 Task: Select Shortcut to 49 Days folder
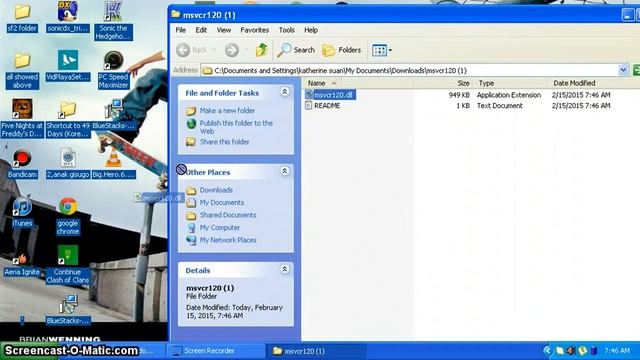pyautogui.click(x=68, y=119)
